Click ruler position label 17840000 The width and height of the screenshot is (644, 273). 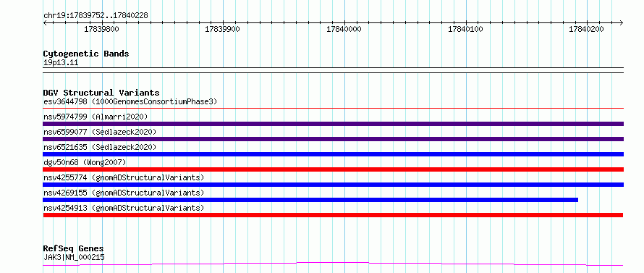pos(344,29)
